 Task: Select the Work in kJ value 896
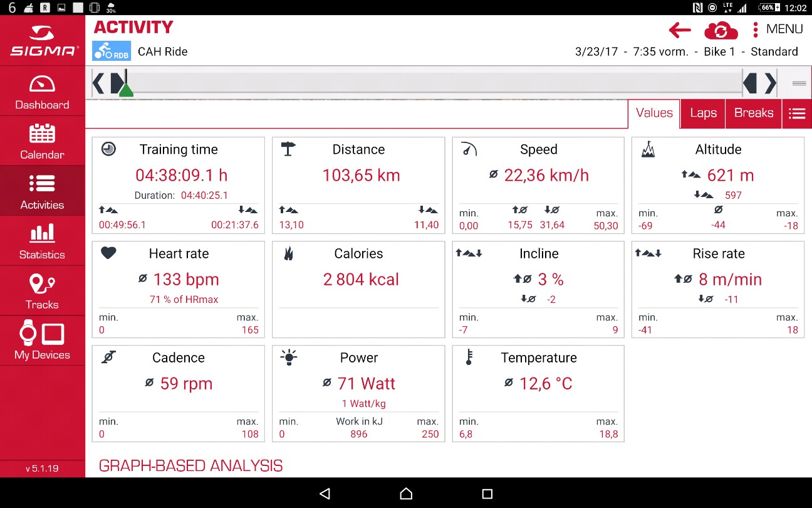point(359,434)
